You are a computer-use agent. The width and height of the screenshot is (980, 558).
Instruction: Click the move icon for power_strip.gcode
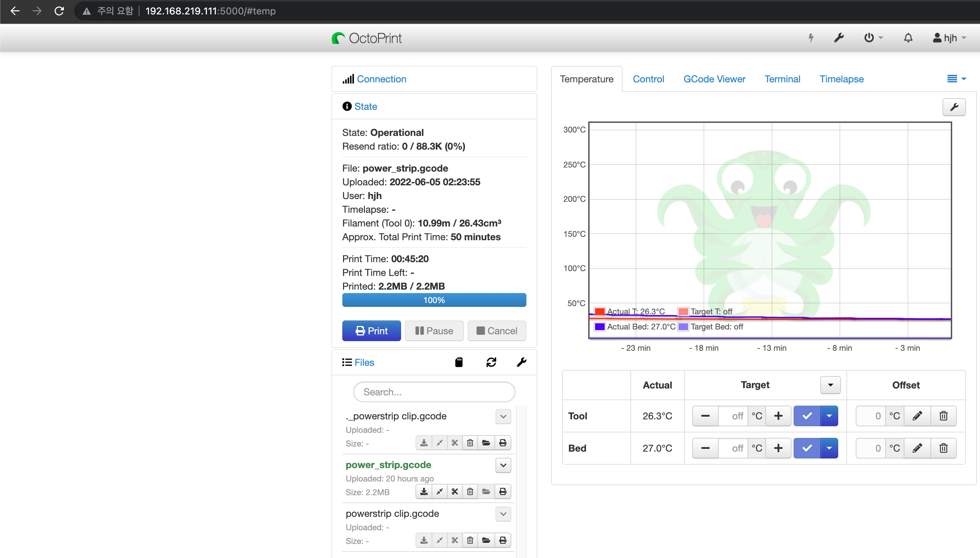pyautogui.click(x=440, y=491)
